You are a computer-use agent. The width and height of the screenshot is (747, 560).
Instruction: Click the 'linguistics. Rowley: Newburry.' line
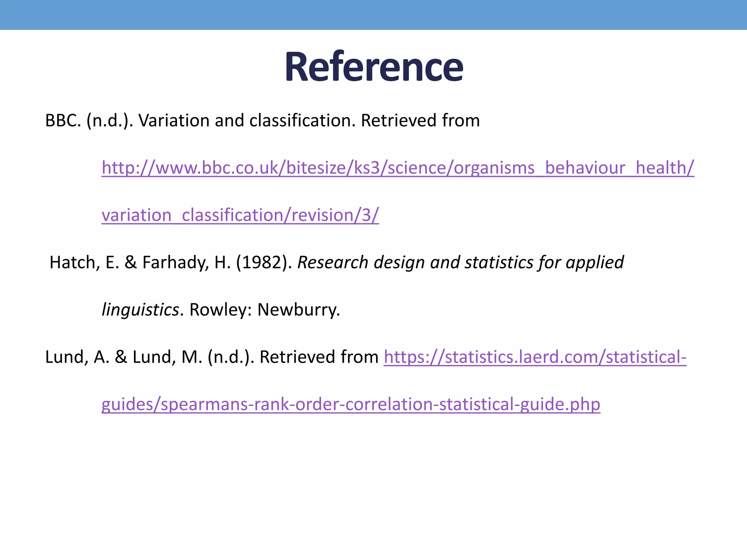pyautogui.click(x=221, y=310)
